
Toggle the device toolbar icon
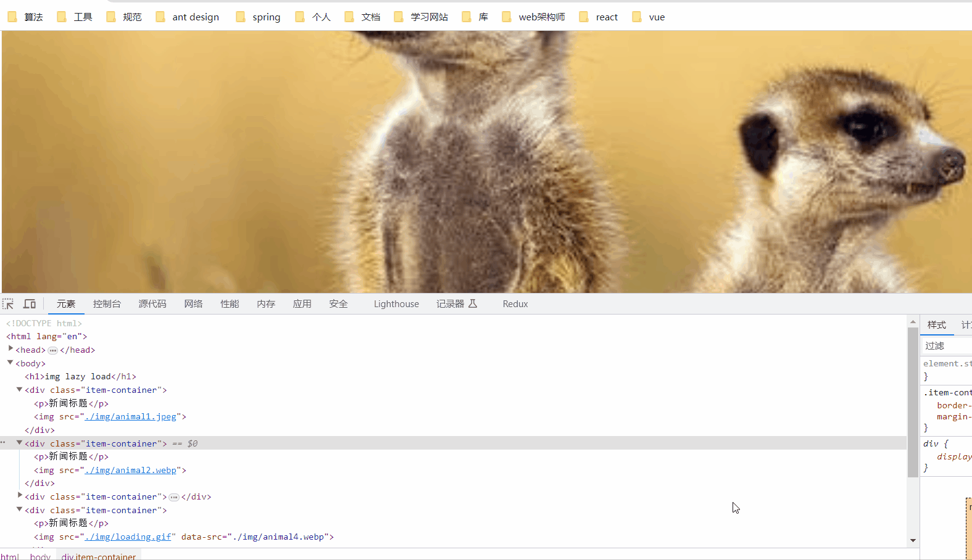click(x=30, y=304)
